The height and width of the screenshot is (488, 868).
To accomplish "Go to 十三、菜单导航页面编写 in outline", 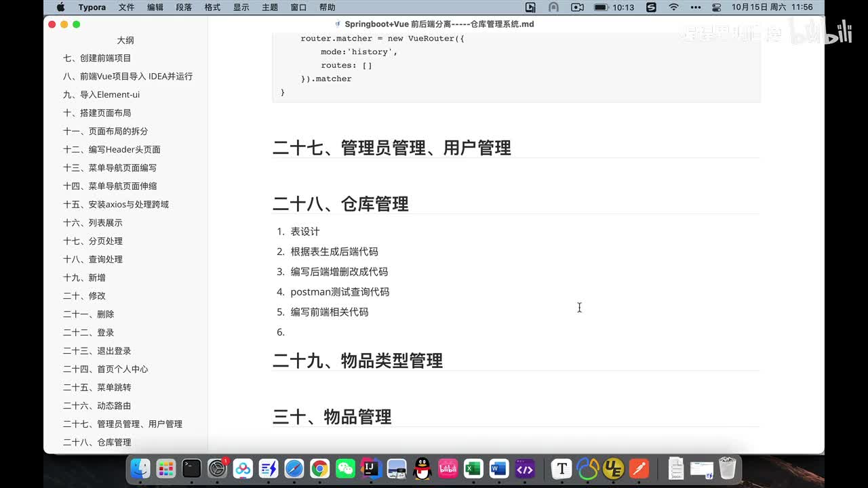I will click(110, 168).
